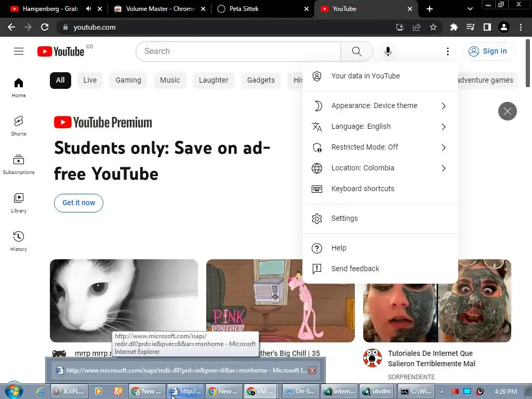532x399 pixels.
Task: Close the Internet Explorer taskbar preview
Action: click(x=312, y=370)
